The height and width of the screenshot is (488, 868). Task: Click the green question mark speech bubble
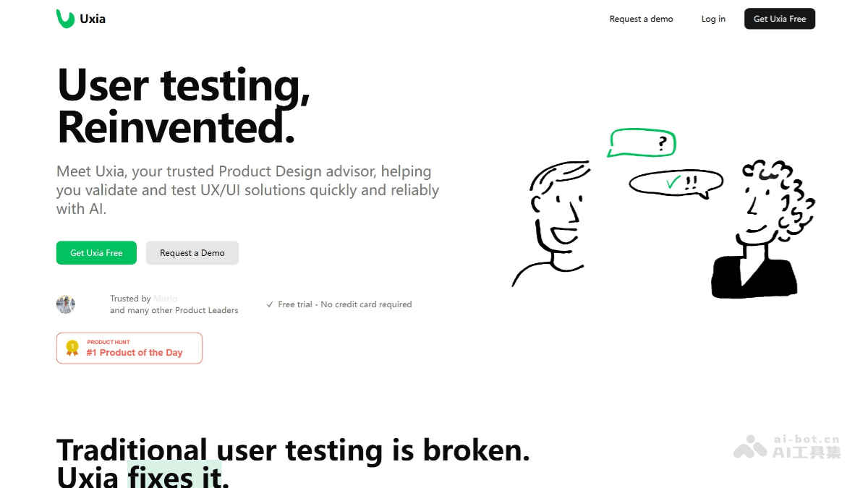pyautogui.click(x=642, y=142)
